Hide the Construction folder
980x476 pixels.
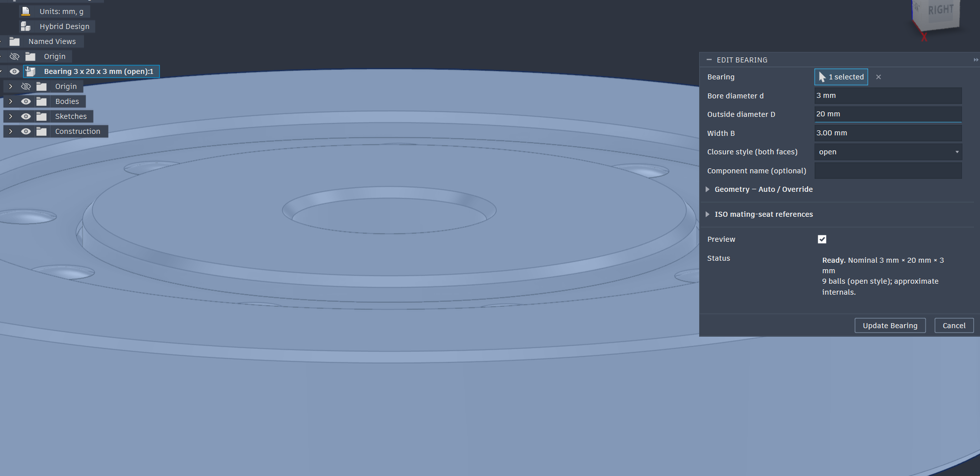point(26,131)
